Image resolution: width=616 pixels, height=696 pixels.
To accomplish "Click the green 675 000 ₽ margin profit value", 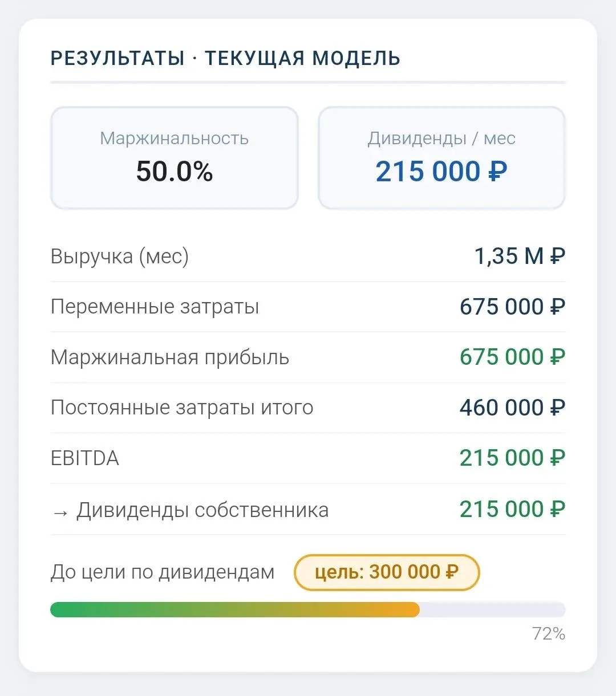I will 513,357.
